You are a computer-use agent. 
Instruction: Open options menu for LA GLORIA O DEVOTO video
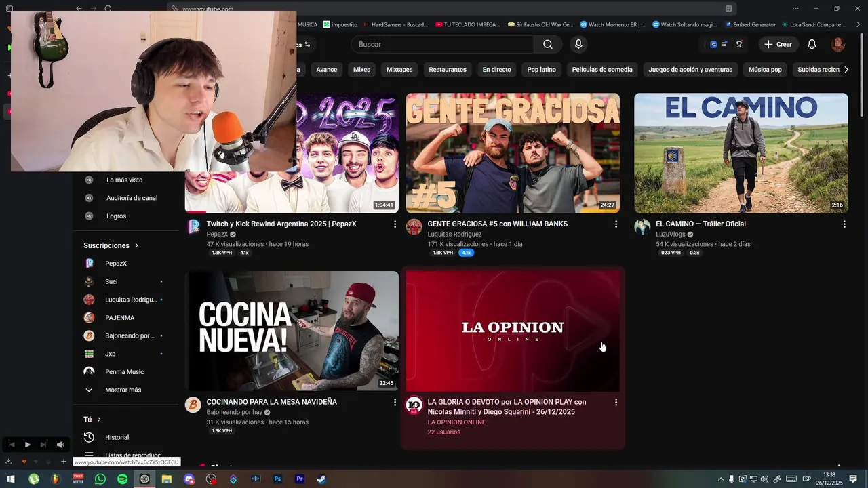click(x=616, y=403)
